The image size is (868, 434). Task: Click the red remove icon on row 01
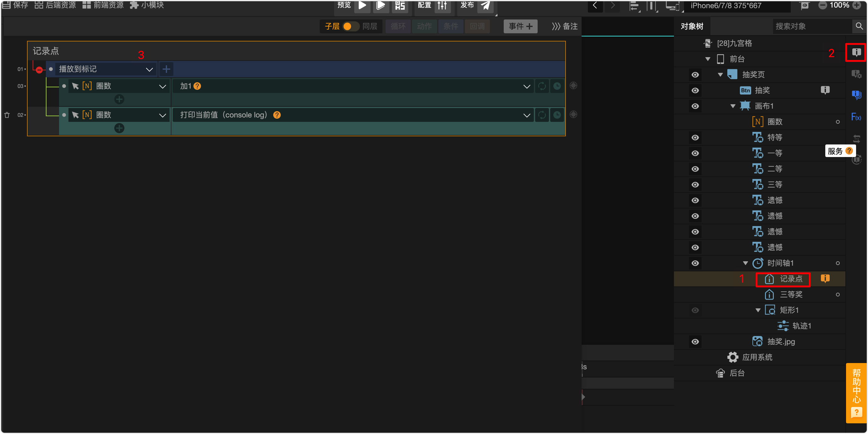point(40,70)
